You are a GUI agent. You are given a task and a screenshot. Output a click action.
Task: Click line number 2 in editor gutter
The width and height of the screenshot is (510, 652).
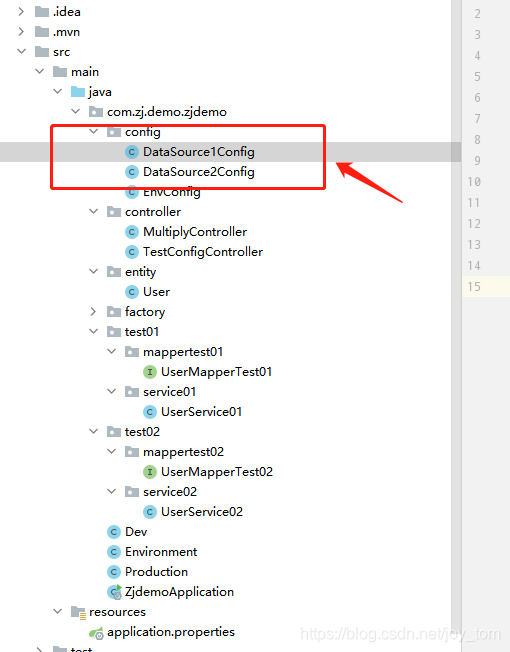coord(477,14)
